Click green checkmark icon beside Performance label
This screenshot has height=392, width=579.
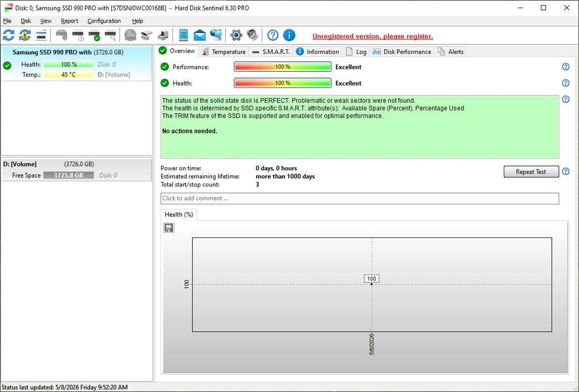164,67
